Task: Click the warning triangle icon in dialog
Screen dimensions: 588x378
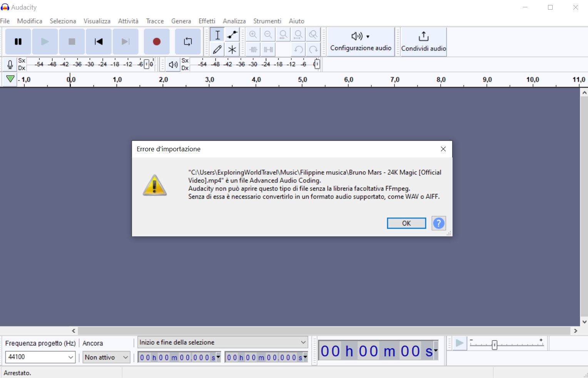Action: tap(155, 185)
